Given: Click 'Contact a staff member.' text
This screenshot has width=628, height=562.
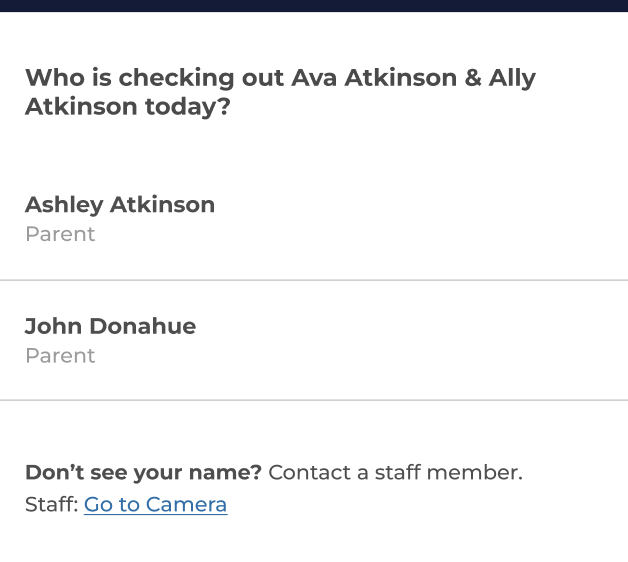Looking at the screenshot, I should [x=395, y=473].
